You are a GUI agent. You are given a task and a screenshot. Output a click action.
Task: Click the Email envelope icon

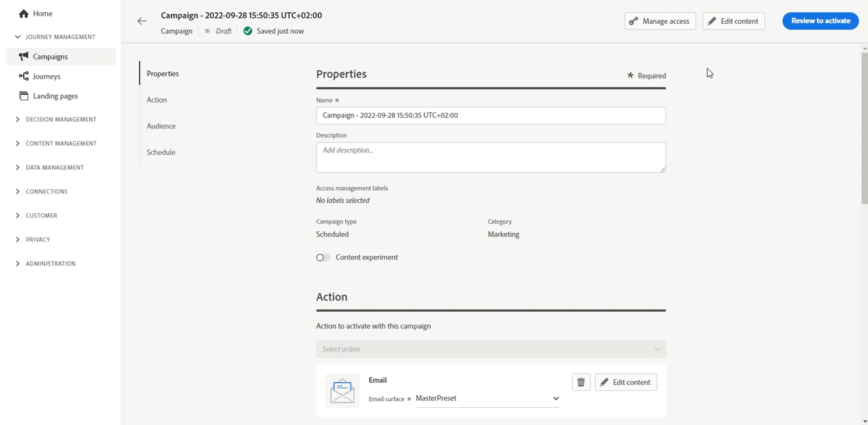(x=342, y=391)
